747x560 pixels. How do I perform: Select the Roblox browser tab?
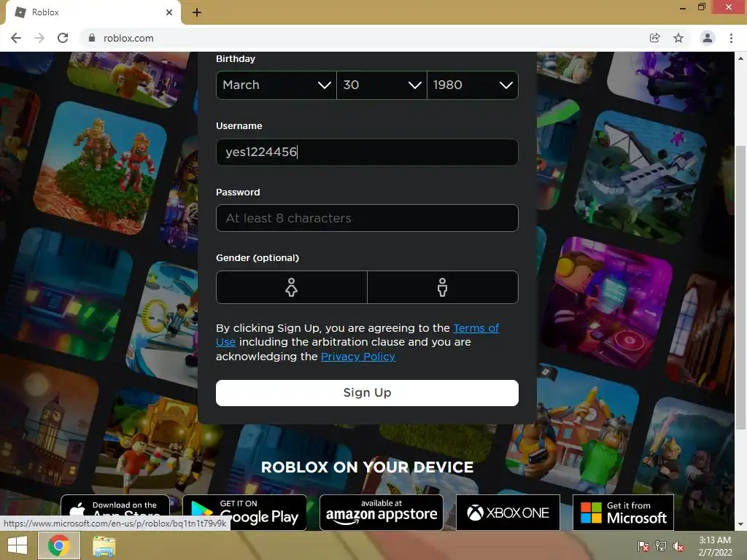[93, 12]
